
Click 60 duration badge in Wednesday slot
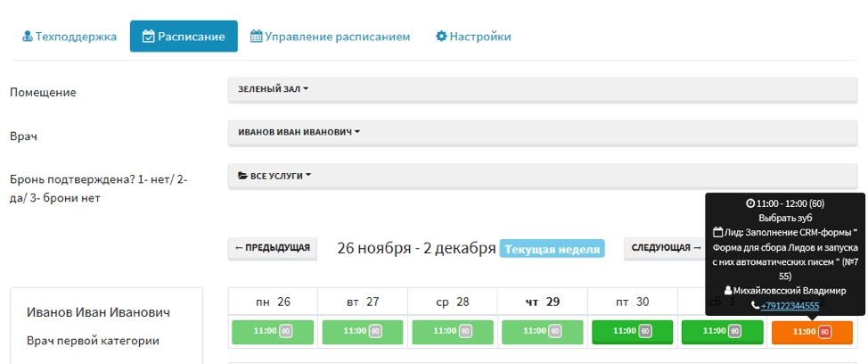pyautogui.click(x=467, y=331)
